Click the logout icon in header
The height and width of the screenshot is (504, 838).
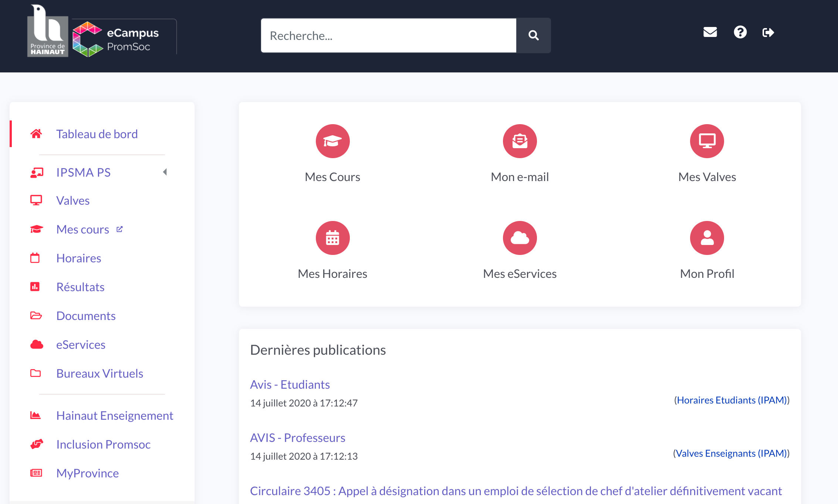[768, 33]
